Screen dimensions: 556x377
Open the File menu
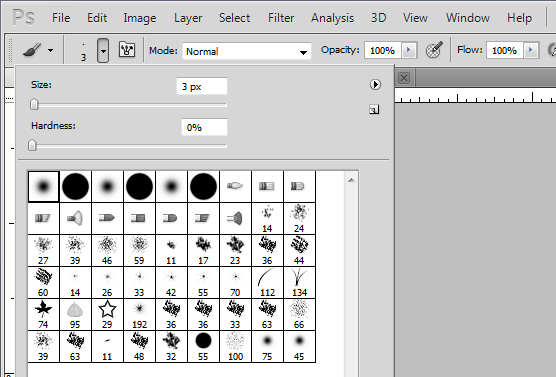(61, 18)
